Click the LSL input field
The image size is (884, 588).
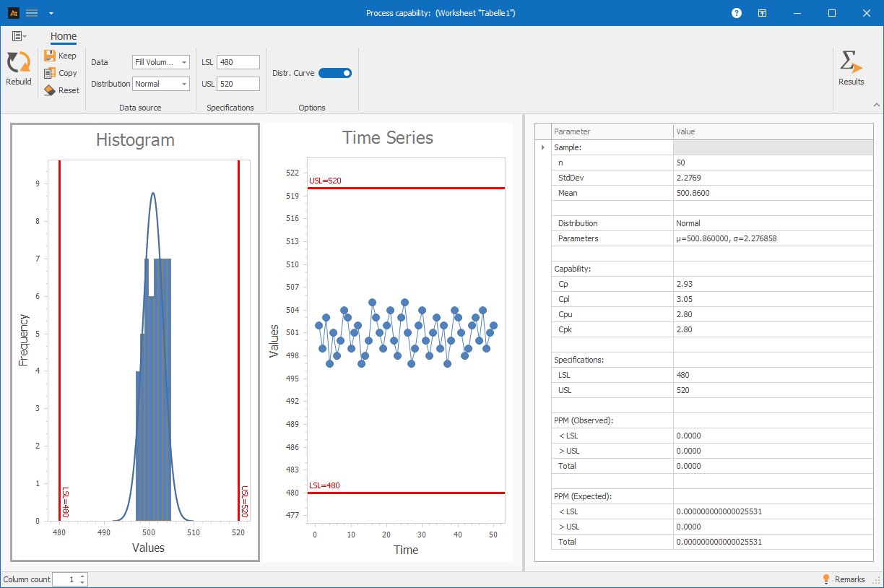coord(238,63)
